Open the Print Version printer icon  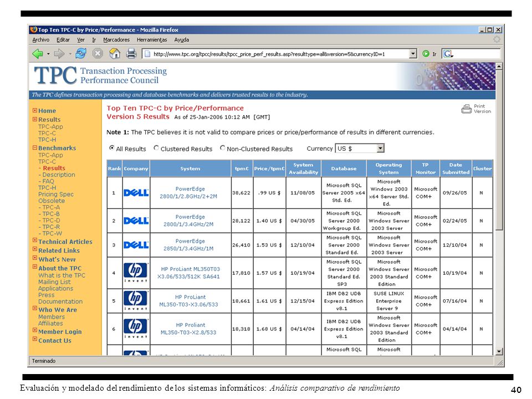pos(467,109)
